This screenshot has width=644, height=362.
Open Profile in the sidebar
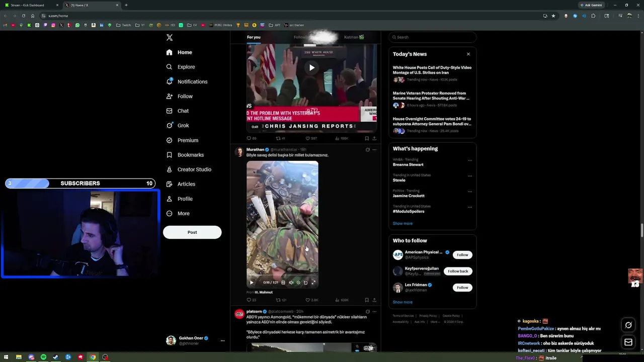(x=180, y=199)
